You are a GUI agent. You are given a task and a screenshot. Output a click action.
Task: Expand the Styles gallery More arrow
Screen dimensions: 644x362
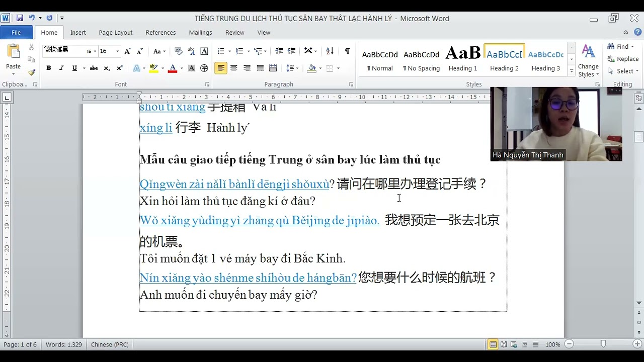point(571,72)
